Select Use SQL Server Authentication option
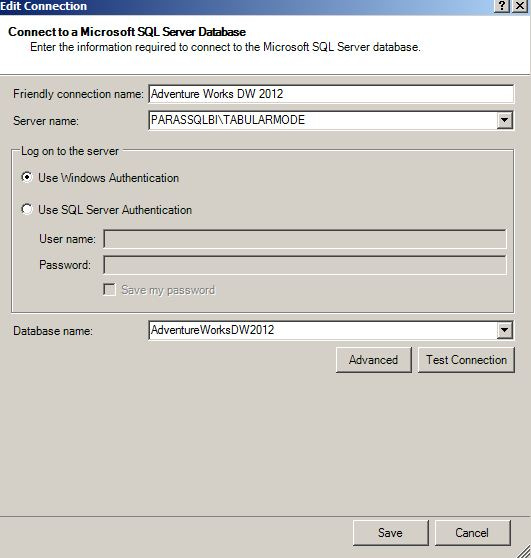This screenshot has width=531, height=558. (27, 209)
